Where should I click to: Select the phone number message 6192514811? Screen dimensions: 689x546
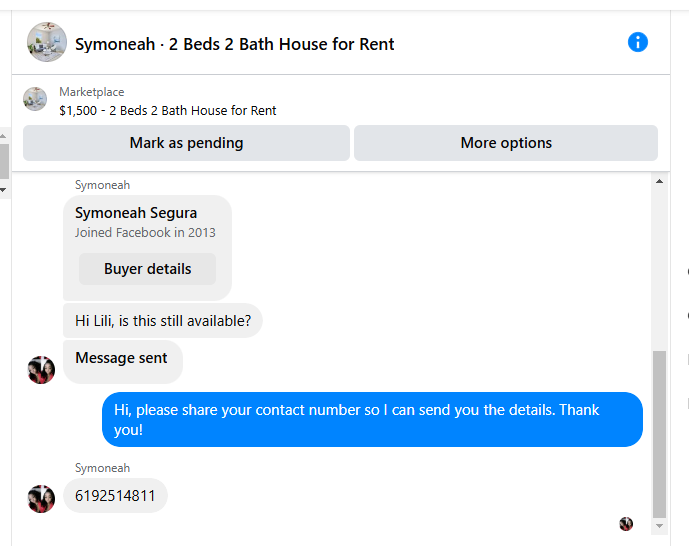pyautogui.click(x=115, y=495)
